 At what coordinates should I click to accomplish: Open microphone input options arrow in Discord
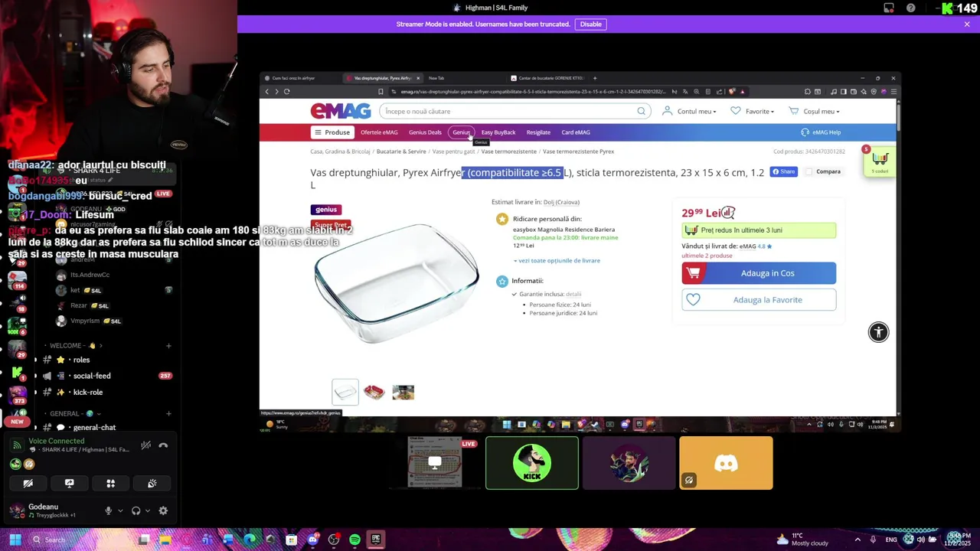click(120, 511)
